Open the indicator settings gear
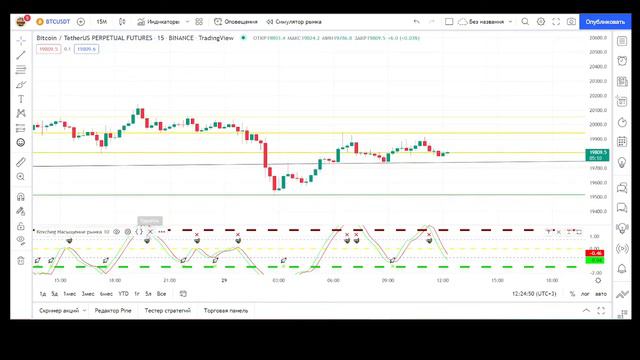 click(128, 232)
